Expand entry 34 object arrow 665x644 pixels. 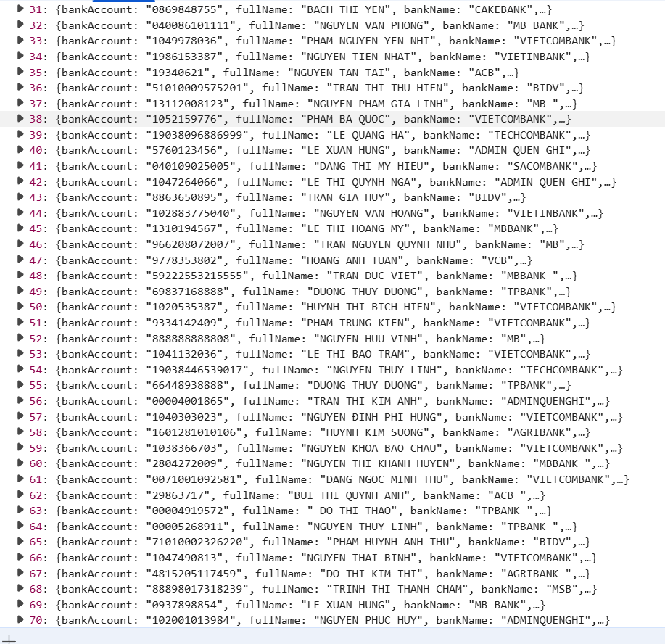coord(20,56)
